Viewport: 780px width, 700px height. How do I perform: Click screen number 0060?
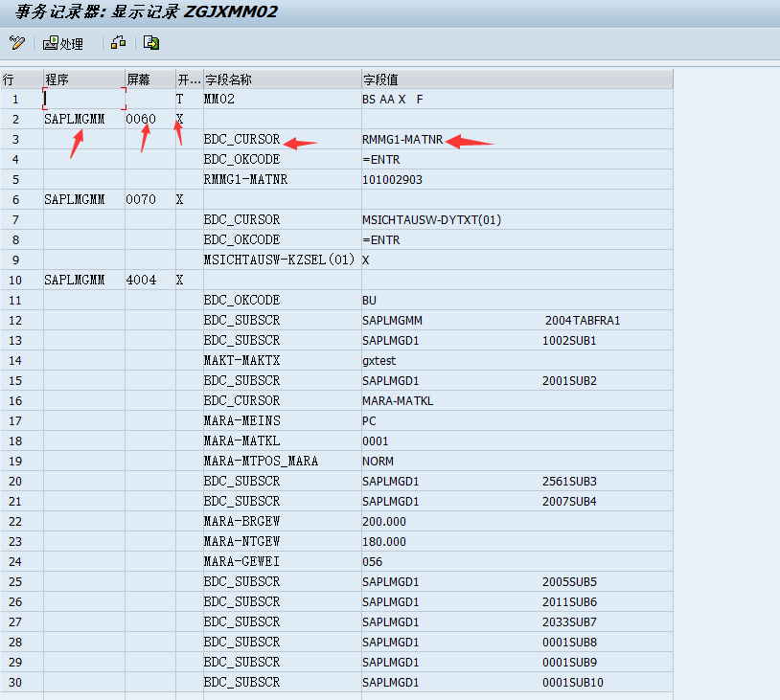click(x=141, y=120)
